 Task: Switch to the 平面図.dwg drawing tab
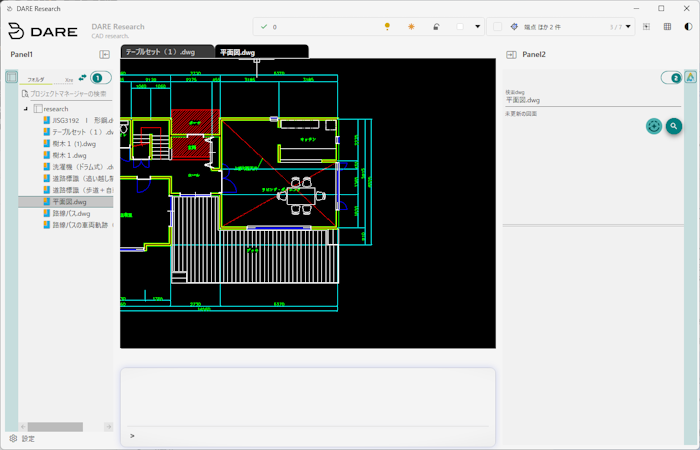click(x=262, y=52)
